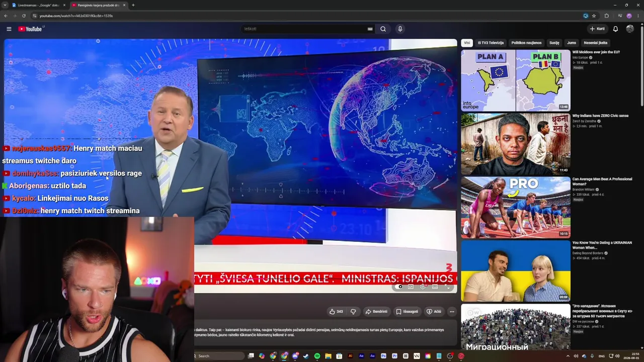
Task: Click the Brandon William channel name
Action: pos(583,190)
